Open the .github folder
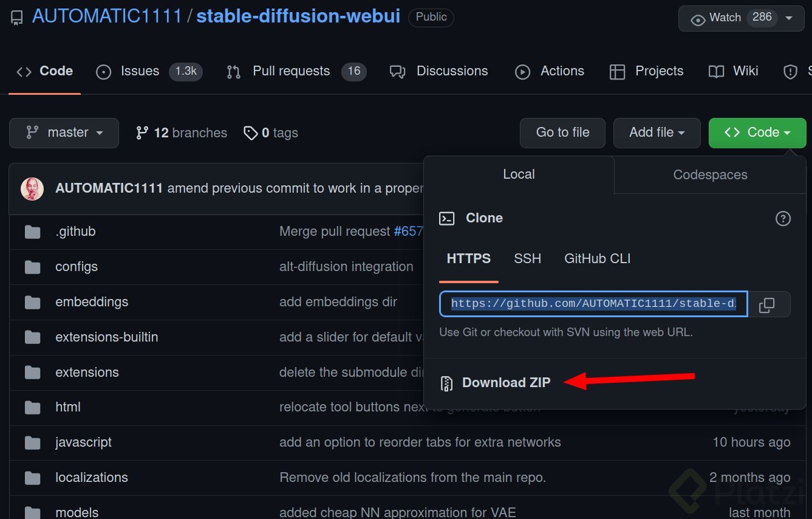Viewport: 812px width, 519px height. click(x=75, y=232)
